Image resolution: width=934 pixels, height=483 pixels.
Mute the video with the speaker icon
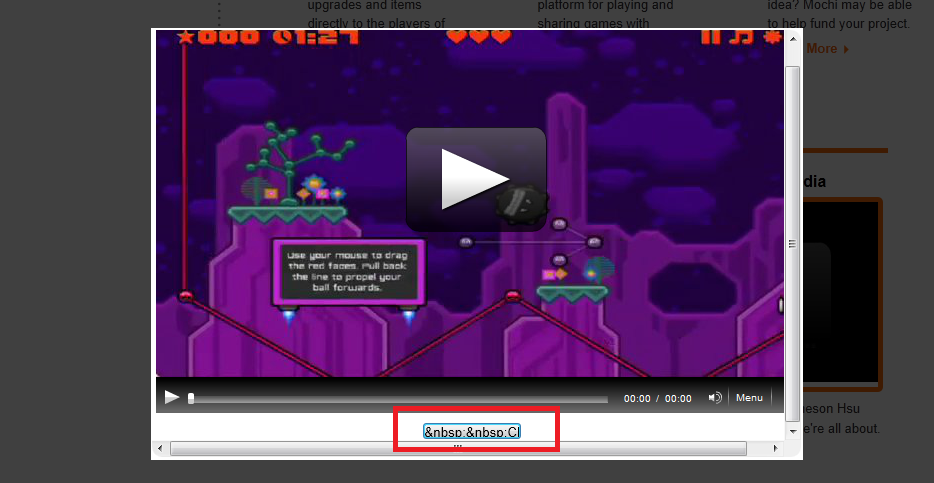click(715, 398)
